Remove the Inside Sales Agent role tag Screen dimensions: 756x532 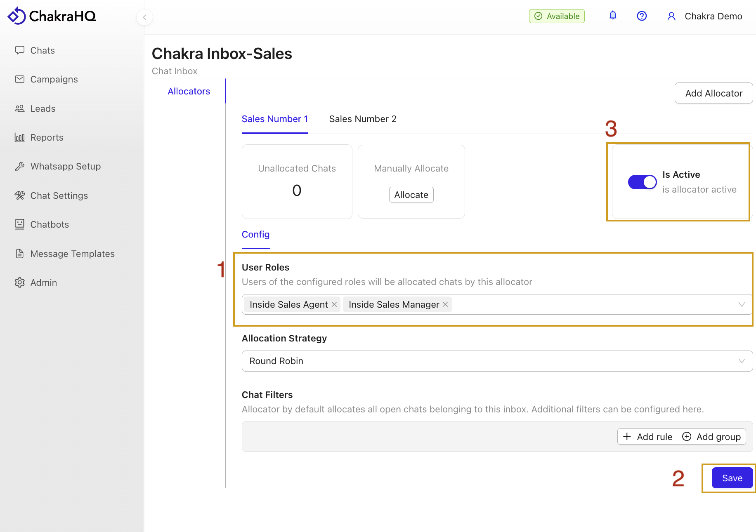click(x=334, y=304)
